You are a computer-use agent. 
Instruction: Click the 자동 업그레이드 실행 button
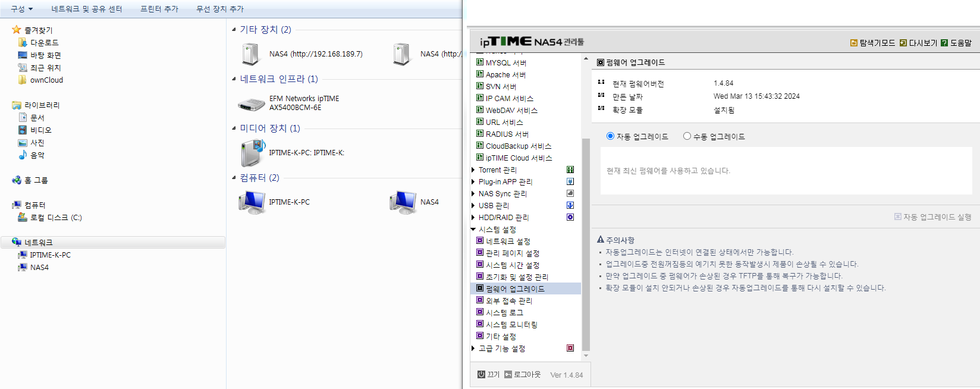tap(932, 217)
